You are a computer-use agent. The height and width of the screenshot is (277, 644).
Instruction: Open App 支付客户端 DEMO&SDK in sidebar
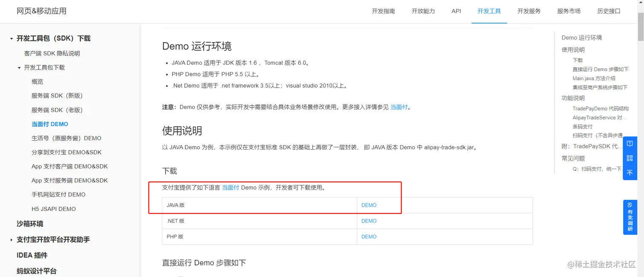tap(70, 166)
